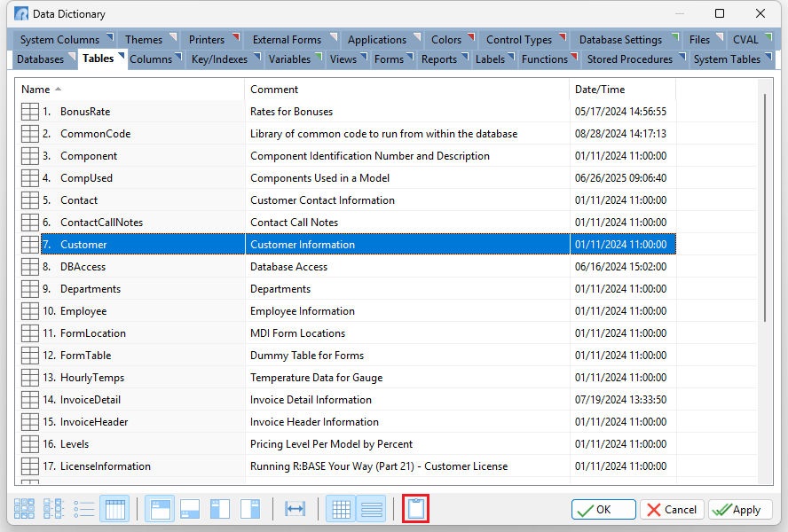Toggle the horizontal row lines display

[372, 509]
